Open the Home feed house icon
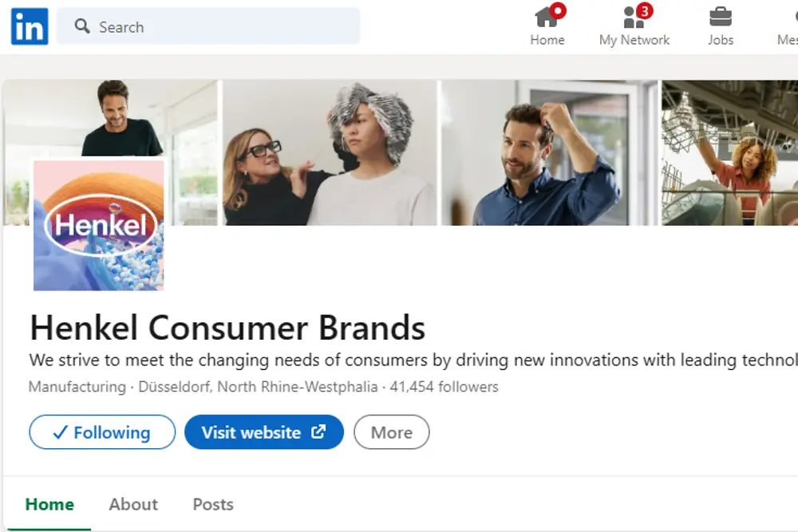798x532 pixels. [547, 18]
